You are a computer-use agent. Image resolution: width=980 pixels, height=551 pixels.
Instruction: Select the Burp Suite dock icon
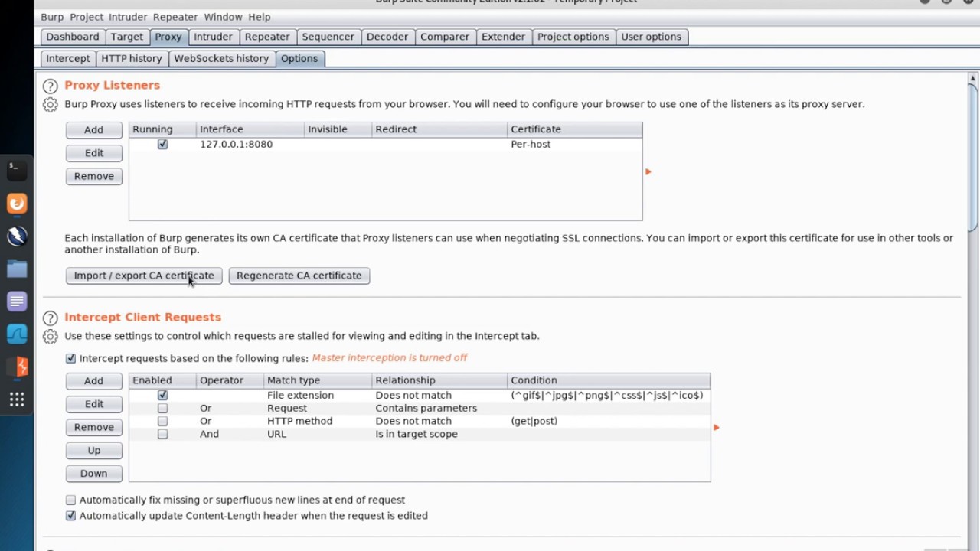click(17, 367)
